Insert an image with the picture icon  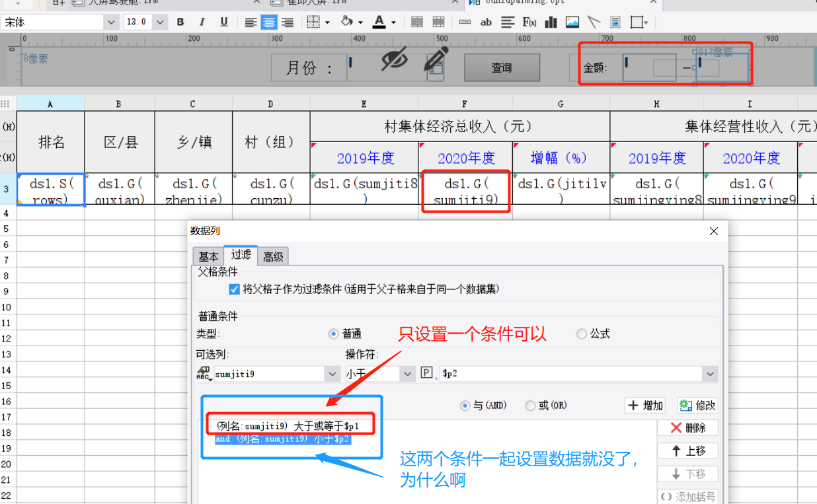(x=572, y=22)
